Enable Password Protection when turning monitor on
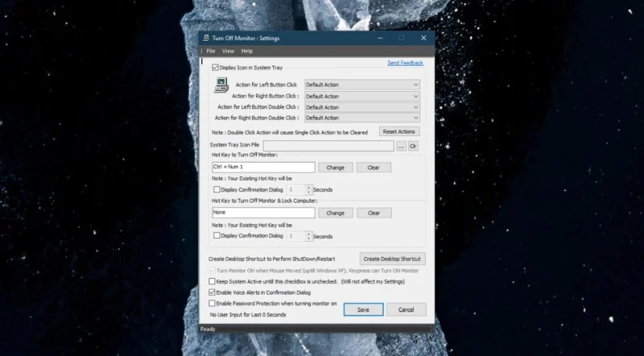 tap(212, 304)
